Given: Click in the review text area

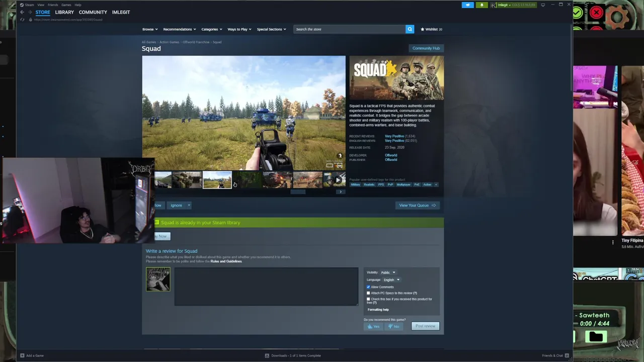Looking at the screenshot, I should [x=266, y=287].
